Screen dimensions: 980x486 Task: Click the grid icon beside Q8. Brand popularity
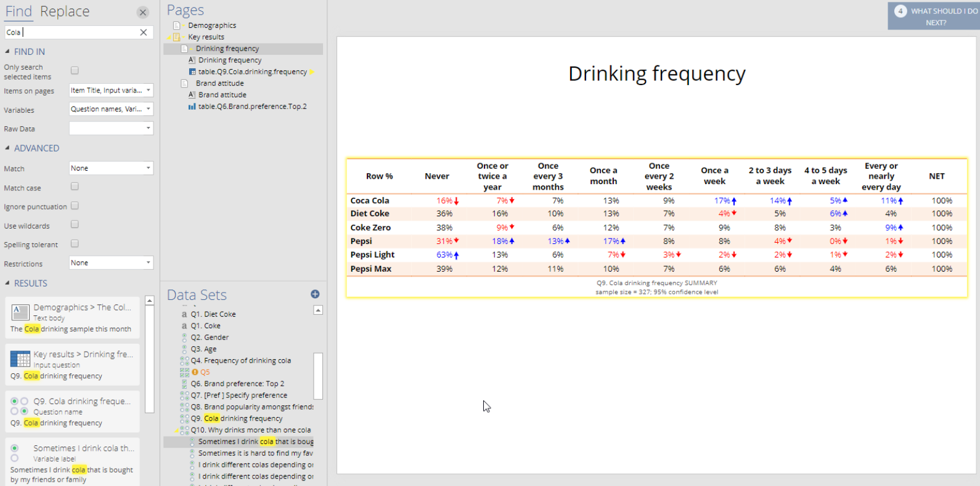click(184, 407)
